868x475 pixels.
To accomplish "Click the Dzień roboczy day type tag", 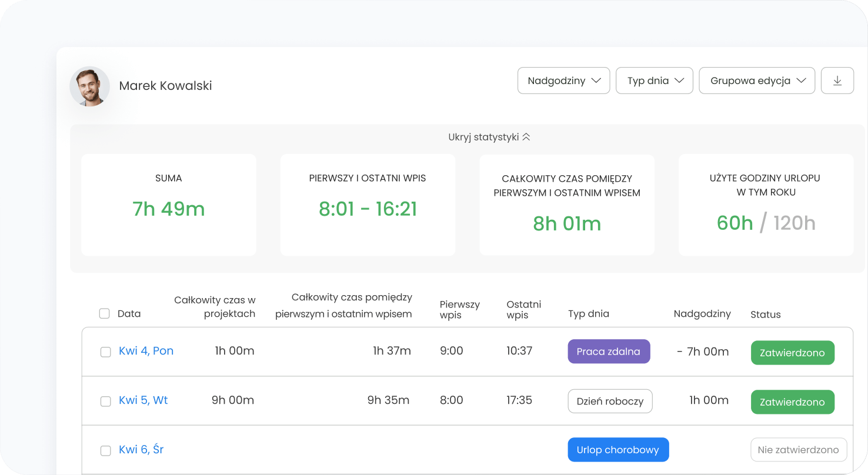I will pyautogui.click(x=610, y=402).
